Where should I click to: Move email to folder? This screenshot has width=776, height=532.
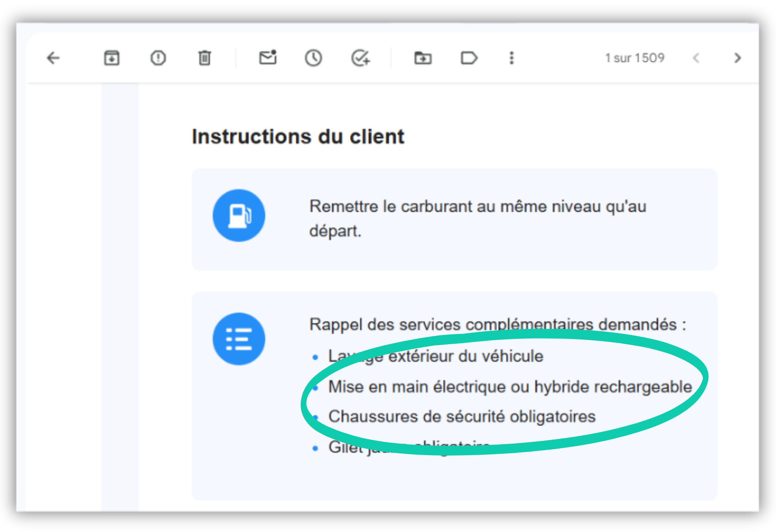click(x=423, y=58)
